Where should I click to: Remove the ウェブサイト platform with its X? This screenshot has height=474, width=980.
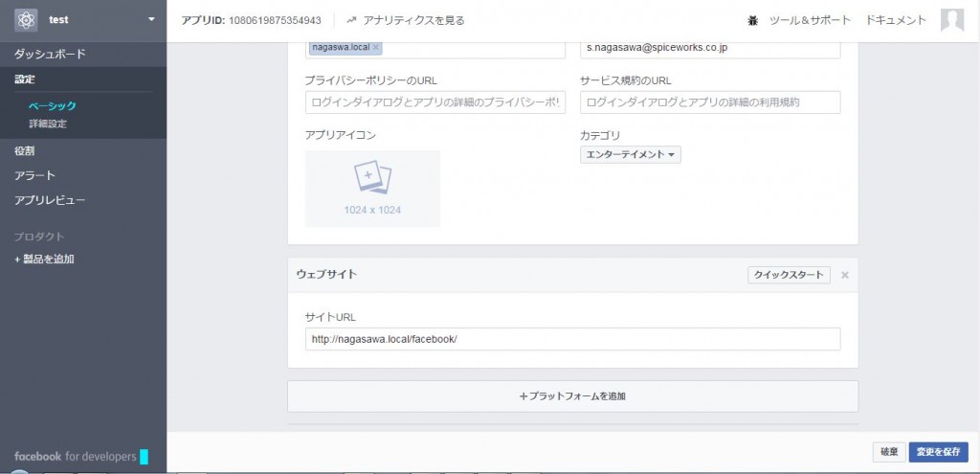click(845, 275)
